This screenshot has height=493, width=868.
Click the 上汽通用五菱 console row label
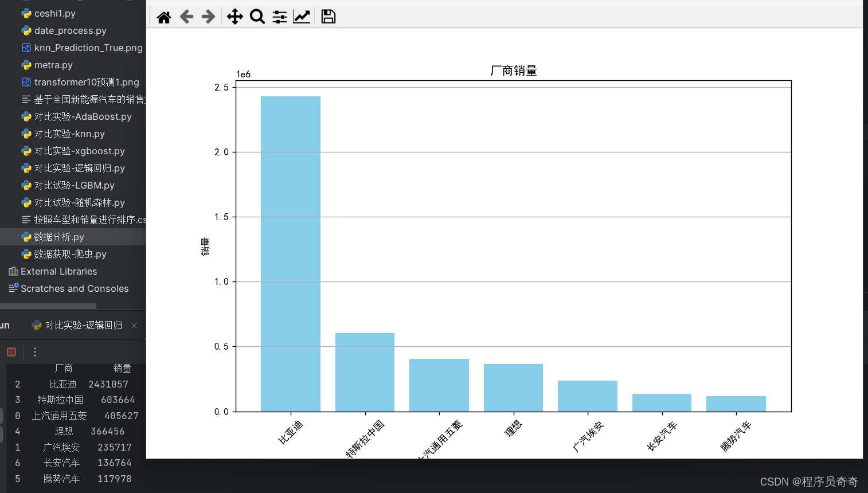click(x=60, y=416)
